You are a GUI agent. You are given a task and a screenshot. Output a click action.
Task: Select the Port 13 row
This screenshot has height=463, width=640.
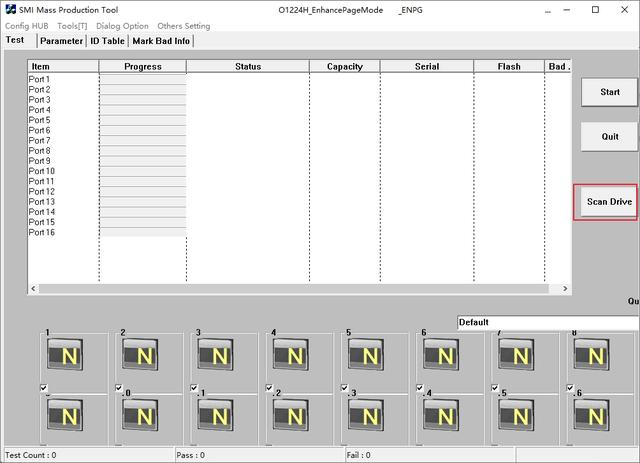(299, 202)
